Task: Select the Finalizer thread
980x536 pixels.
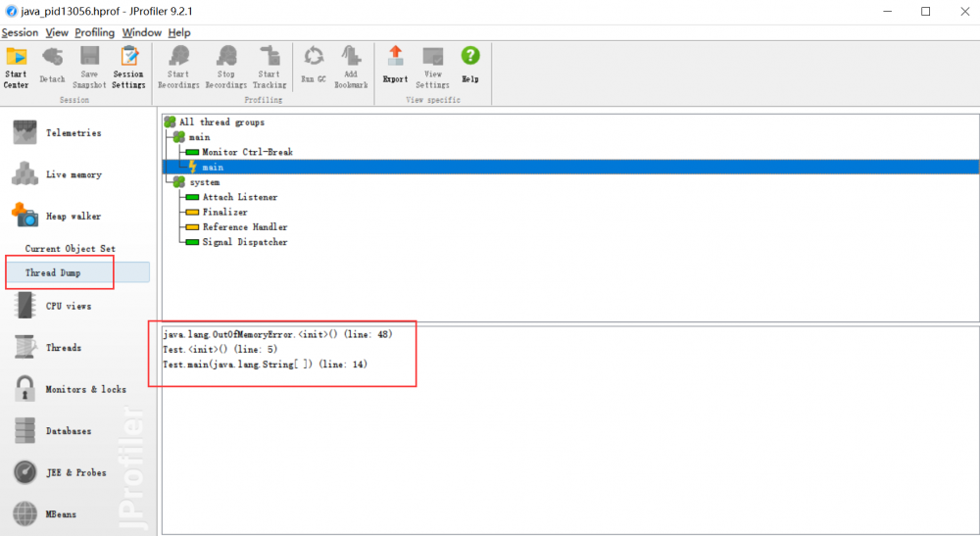Action: coord(218,212)
